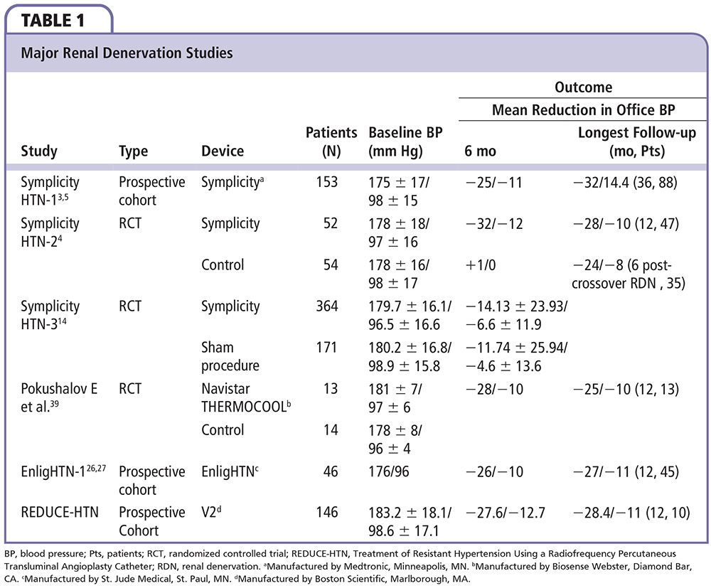Select the Device column header
Image resolution: width=711 pixels, height=588 pixels.
pyautogui.click(x=223, y=151)
